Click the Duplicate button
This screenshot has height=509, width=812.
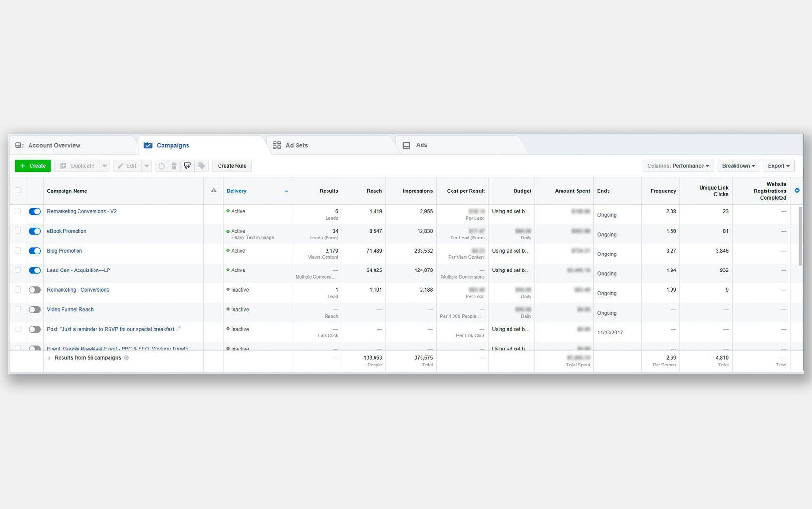[x=77, y=166]
